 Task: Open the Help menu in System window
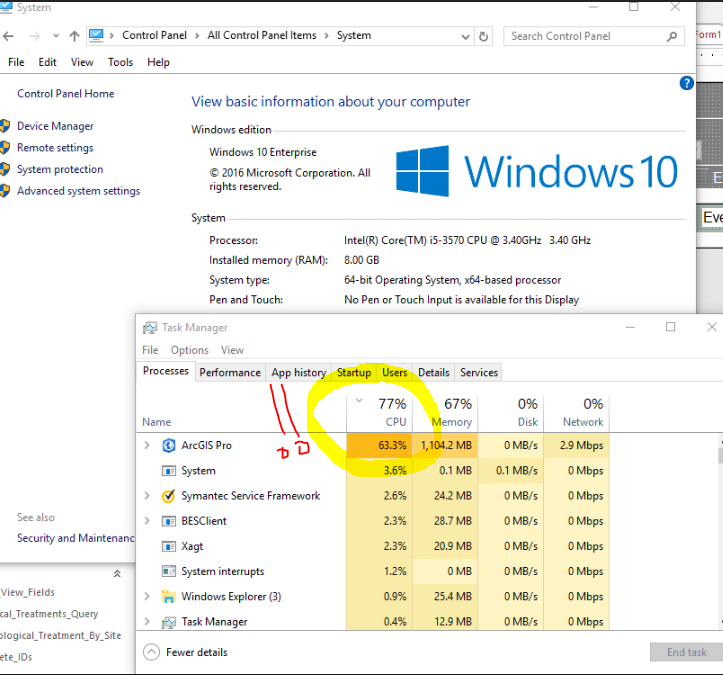pos(159,62)
